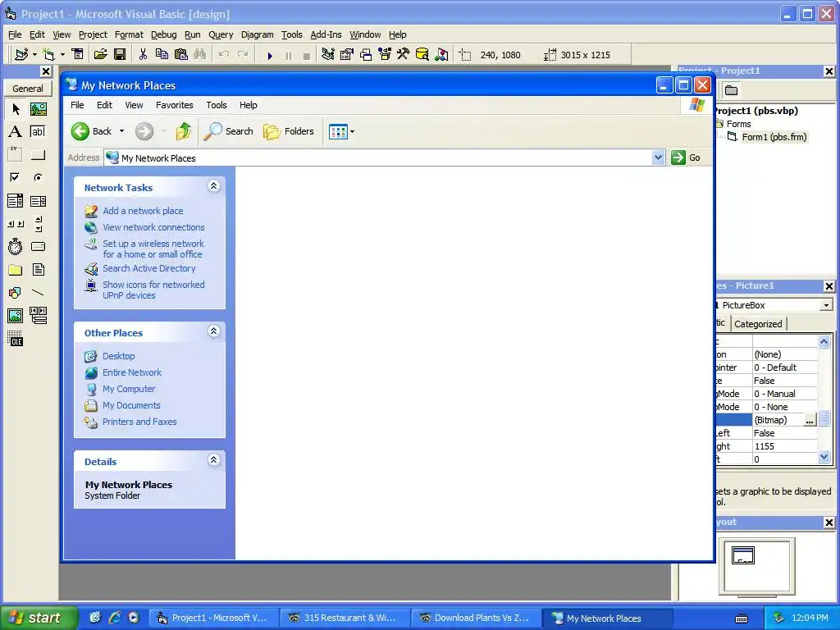Select the ComboBox control in the toolbox
This screenshot has width=840, height=630.
(x=16, y=201)
